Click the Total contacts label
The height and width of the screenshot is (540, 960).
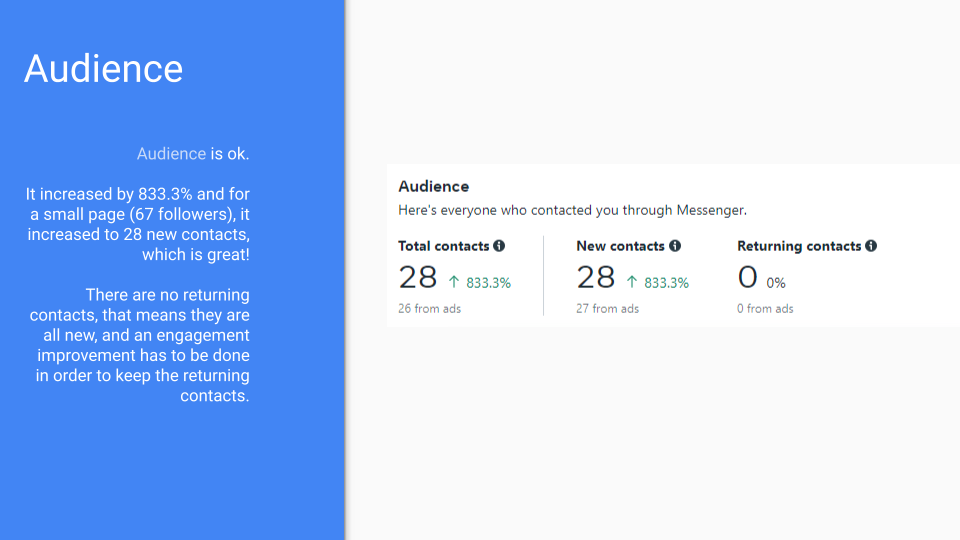point(443,246)
